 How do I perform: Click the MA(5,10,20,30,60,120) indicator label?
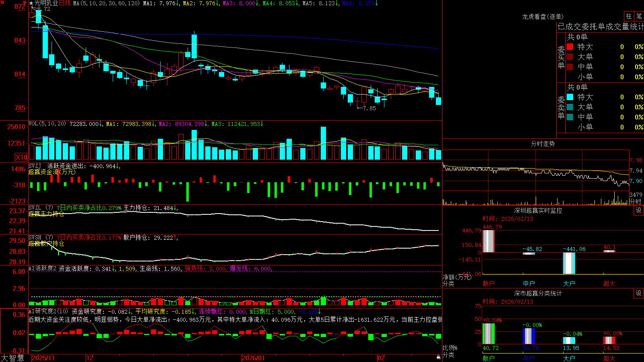pos(106,3)
